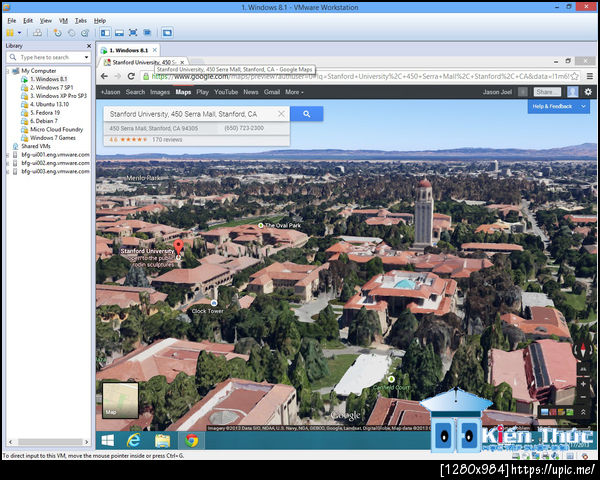This screenshot has height=480, width=600.
Task: Expand bfg-ui001.eng.vmware.com node
Action: click(x=7, y=155)
